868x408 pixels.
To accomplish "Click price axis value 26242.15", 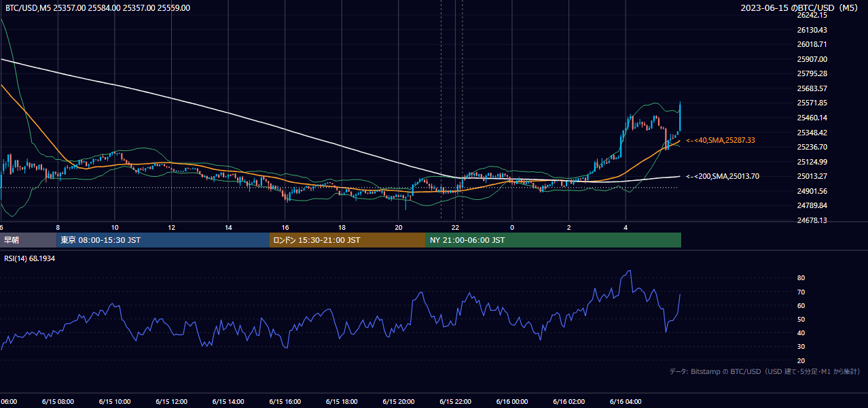I will click(x=812, y=15).
